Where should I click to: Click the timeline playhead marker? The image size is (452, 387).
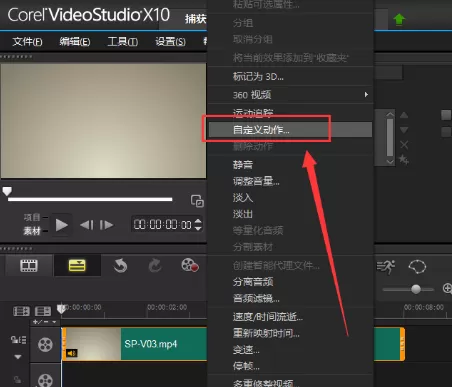pyautogui.click(x=61, y=309)
